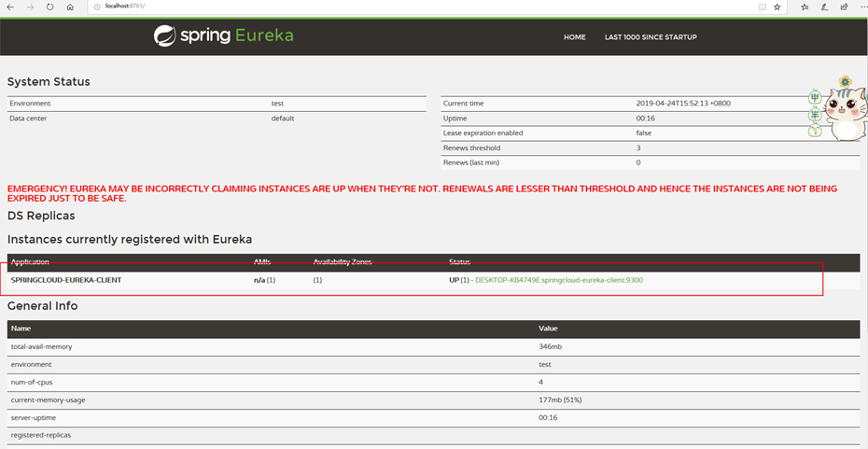Click the Uptime label in System Status
The height and width of the screenshot is (449, 868).
click(x=455, y=119)
